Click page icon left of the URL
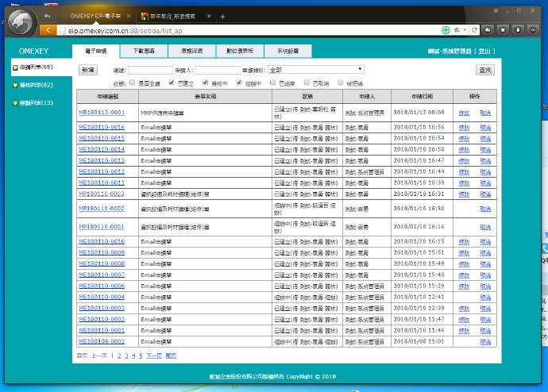 [63, 30]
